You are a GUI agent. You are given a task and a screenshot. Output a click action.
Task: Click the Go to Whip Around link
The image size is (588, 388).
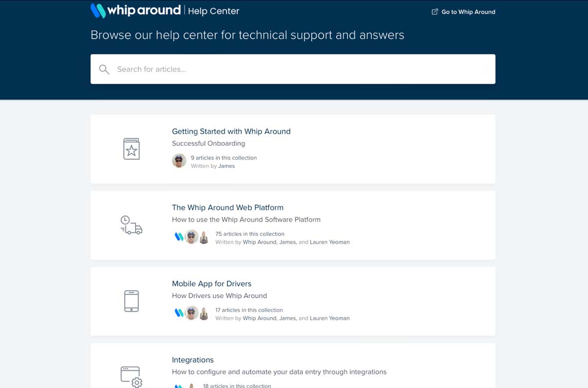pos(467,12)
